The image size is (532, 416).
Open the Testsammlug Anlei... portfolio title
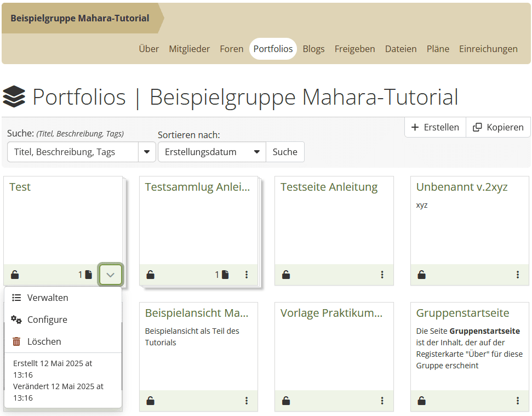pos(197,187)
